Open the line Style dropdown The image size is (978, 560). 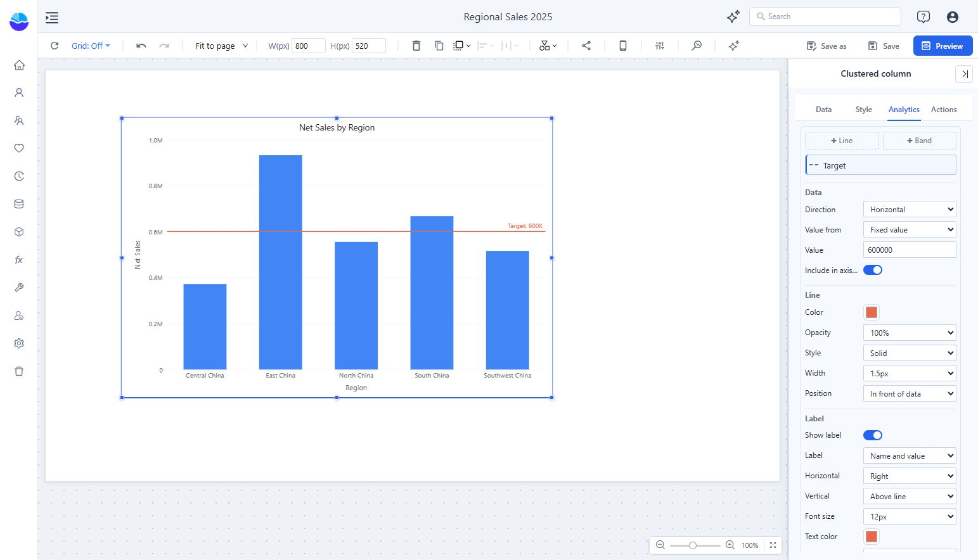click(x=910, y=353)
